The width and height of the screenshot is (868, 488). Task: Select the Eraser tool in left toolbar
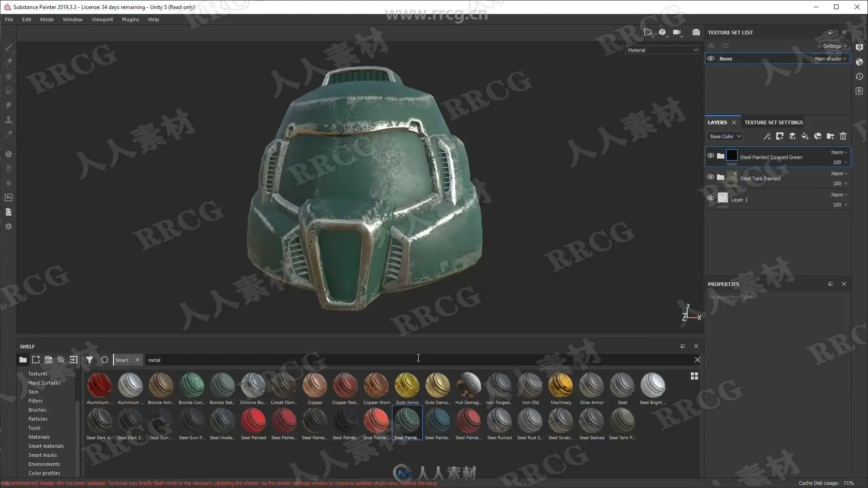(x=9, y=62)
